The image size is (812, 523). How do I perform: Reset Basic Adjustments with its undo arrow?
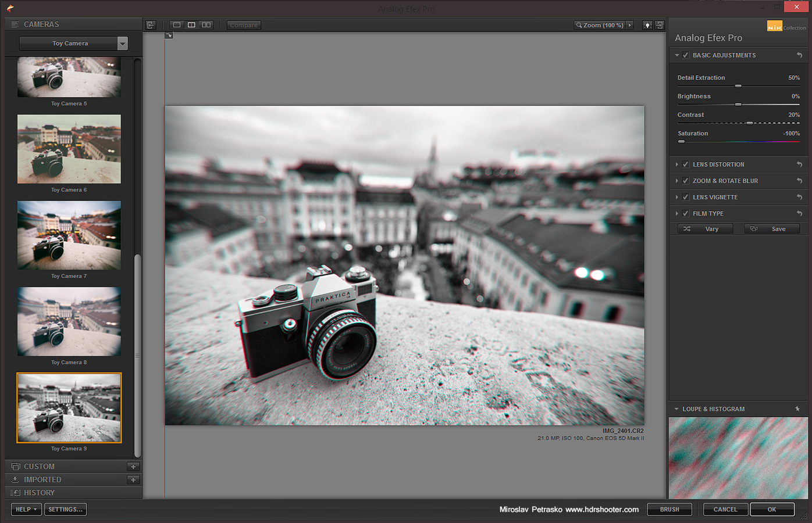[799, 55]
